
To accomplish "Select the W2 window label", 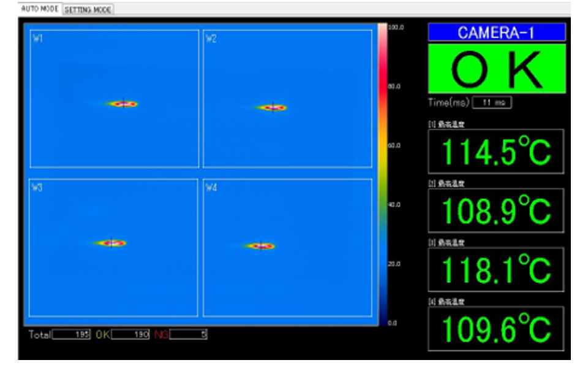I will click(x=211, y=39).
